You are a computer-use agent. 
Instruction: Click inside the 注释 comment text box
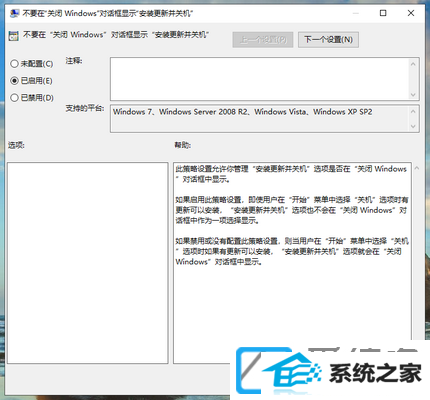coord(260,79)
